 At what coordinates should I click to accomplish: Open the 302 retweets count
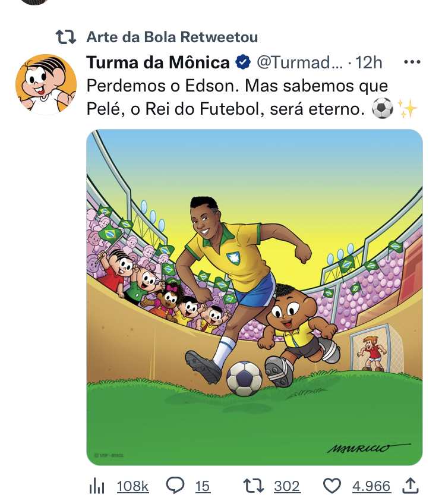click(287, 487)
